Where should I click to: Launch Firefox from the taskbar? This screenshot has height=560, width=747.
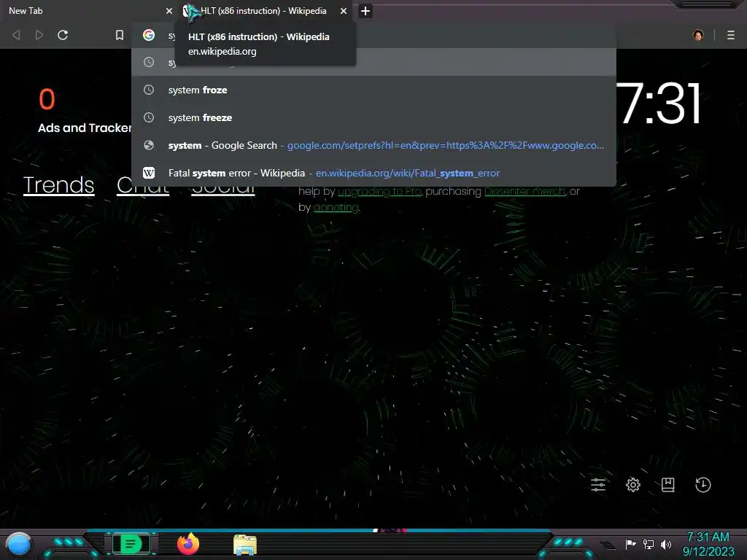point(188,544)
